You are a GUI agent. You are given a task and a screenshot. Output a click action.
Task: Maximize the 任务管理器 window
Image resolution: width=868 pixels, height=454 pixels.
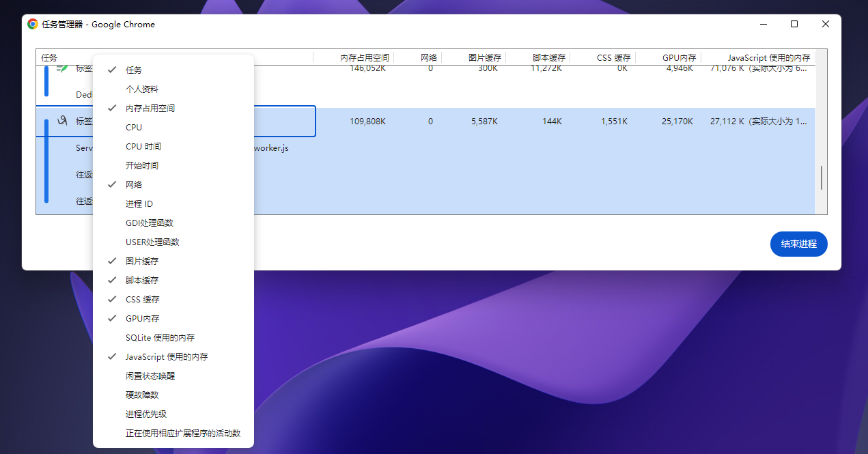794,24
